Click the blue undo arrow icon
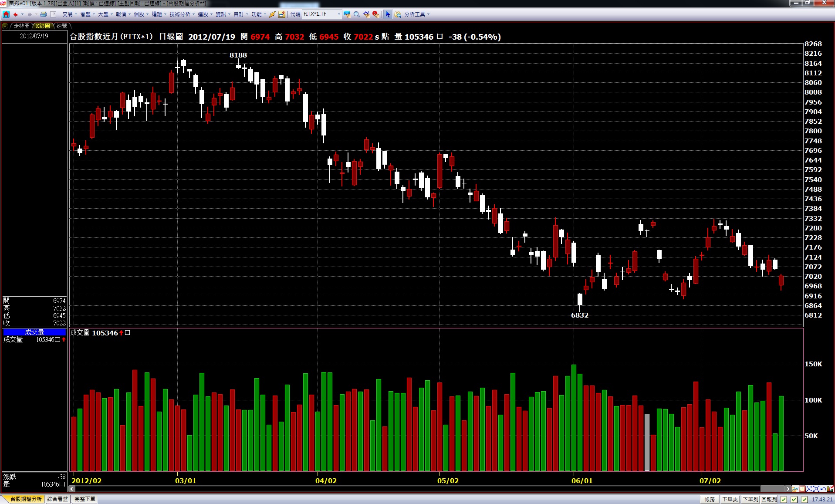Viewport: 835px width, 504px height. [x=823, y=489]
